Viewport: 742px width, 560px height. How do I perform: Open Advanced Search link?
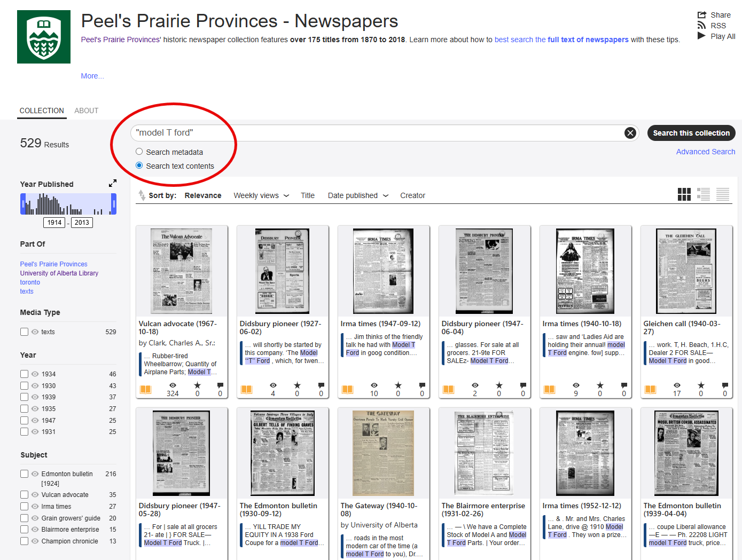(x=706, y=152)
